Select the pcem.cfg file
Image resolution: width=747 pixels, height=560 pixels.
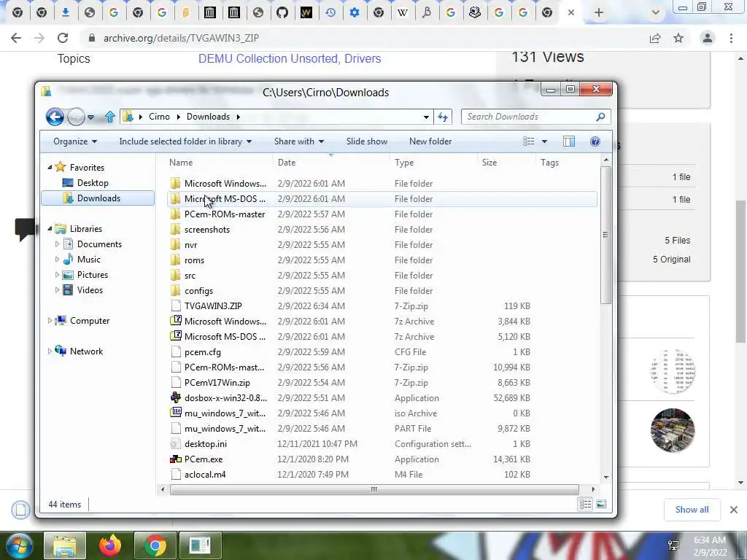(382, 352)
